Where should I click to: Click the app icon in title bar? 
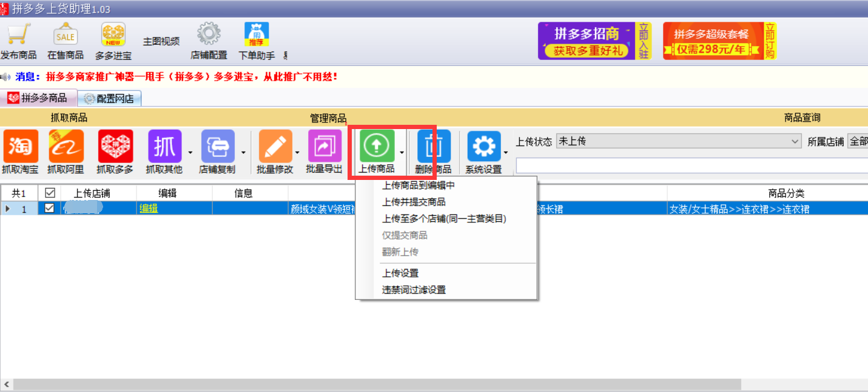pos(4,8)
